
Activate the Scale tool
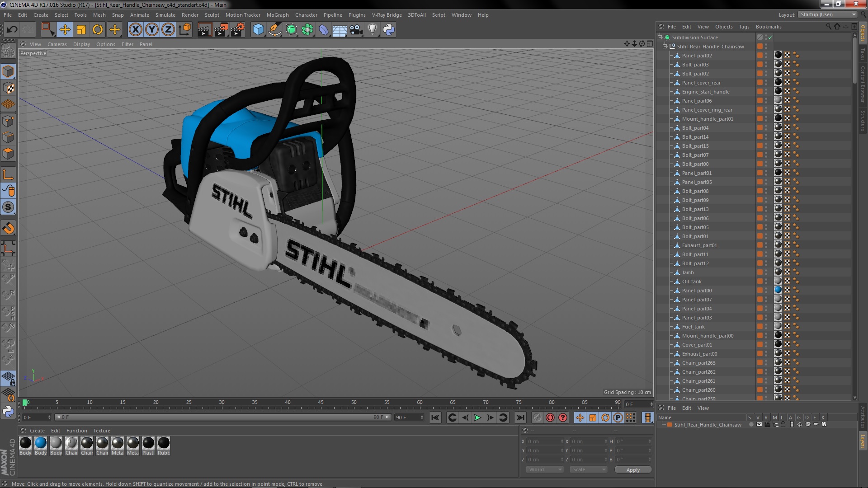(x=81, y=30)
